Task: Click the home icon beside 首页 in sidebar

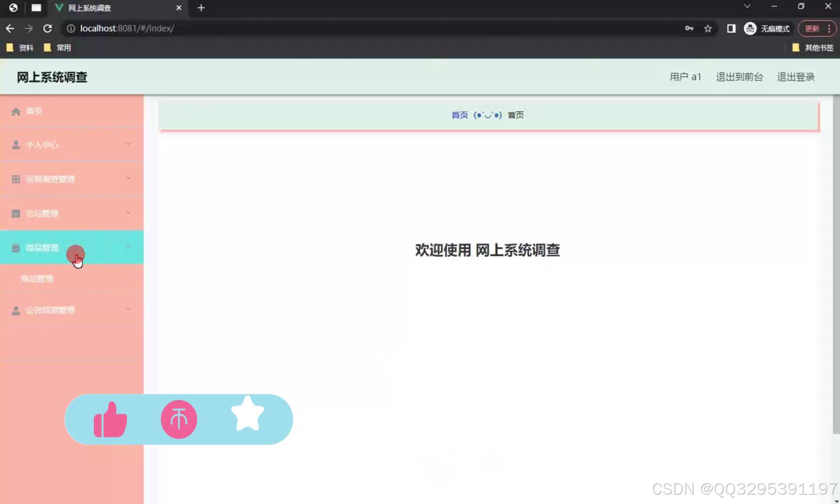Action: tap(16, 112)
